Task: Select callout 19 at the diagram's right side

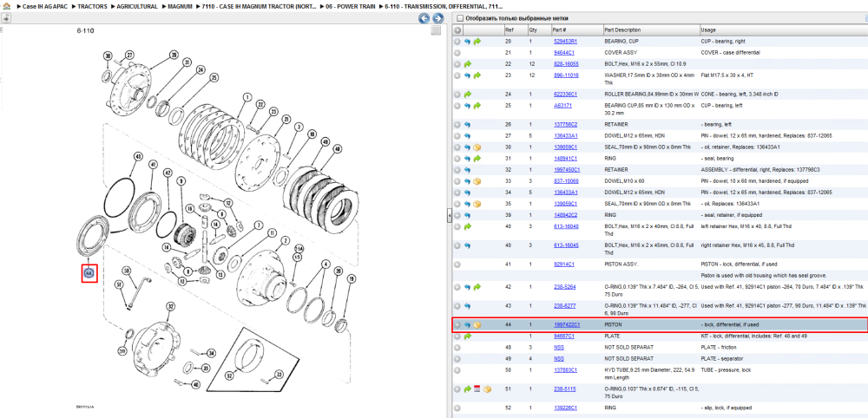Action: (x=351, y=280)
